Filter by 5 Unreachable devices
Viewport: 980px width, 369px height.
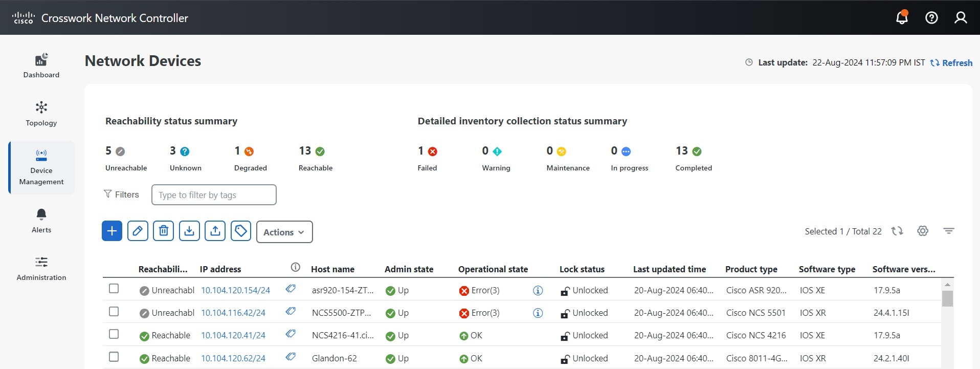(x=126, y=158)
